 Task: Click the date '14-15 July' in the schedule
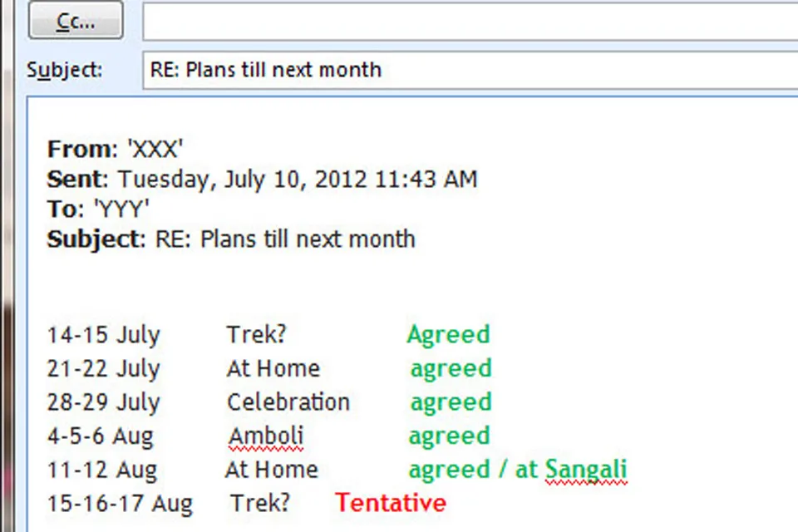103,334
